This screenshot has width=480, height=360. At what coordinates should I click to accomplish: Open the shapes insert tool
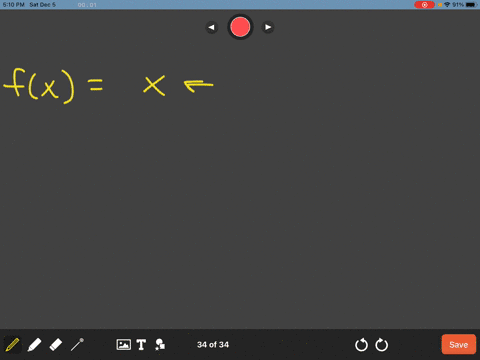pos(160,345)
